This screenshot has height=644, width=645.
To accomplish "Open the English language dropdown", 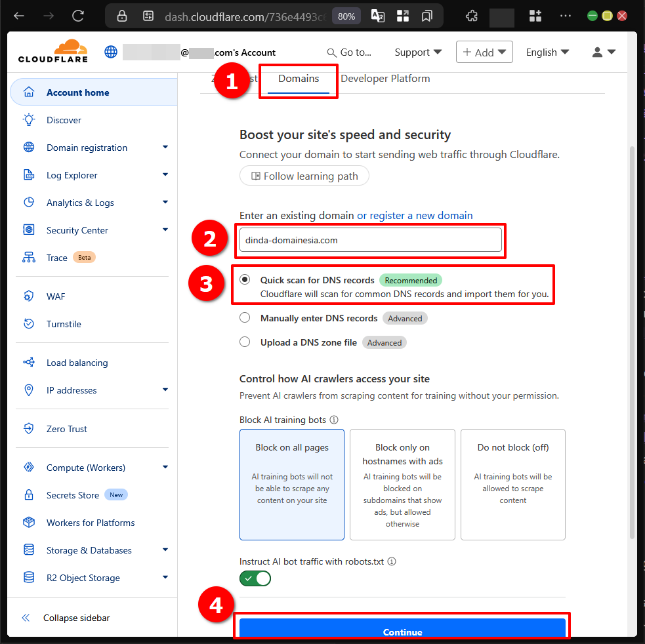I will pyautogui.click(x=547, y=52).
